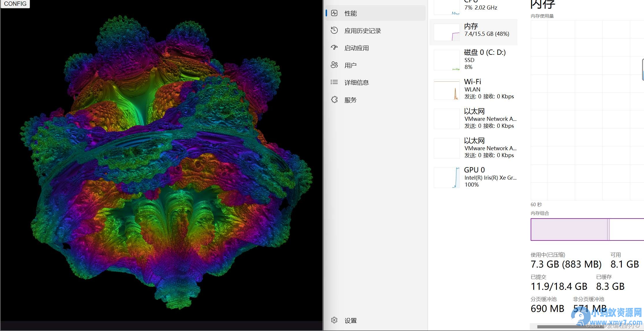This screenshot has height=331, width=644.
Task: Select the Wi-Fi WLAN graph thumbnail
Action: coord(447,89)
